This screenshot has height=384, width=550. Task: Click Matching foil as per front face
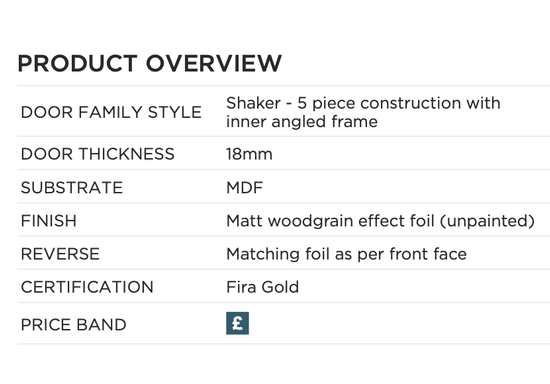[x=347, y=254]
